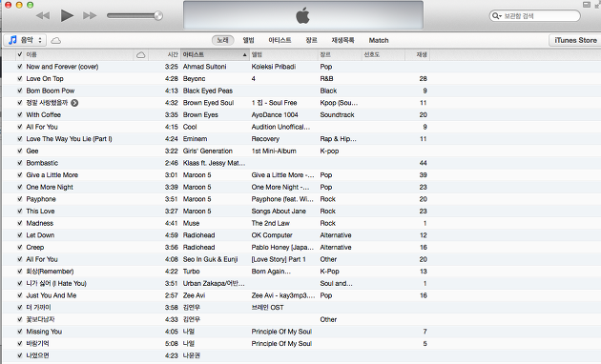Uncheck the Payphone song
The image size is (601, 364).
coord(19,199)
